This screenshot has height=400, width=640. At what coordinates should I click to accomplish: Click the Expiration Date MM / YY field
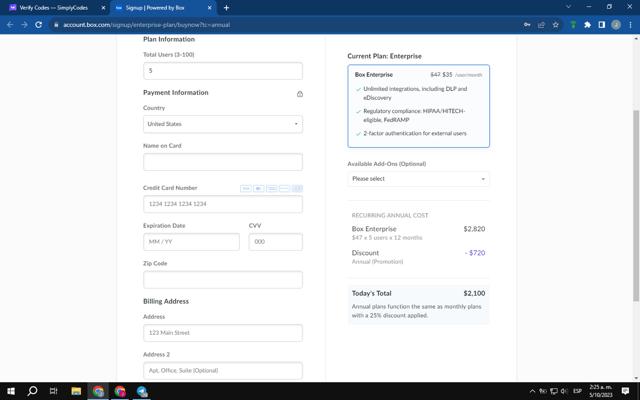click(x=191, y=242)
